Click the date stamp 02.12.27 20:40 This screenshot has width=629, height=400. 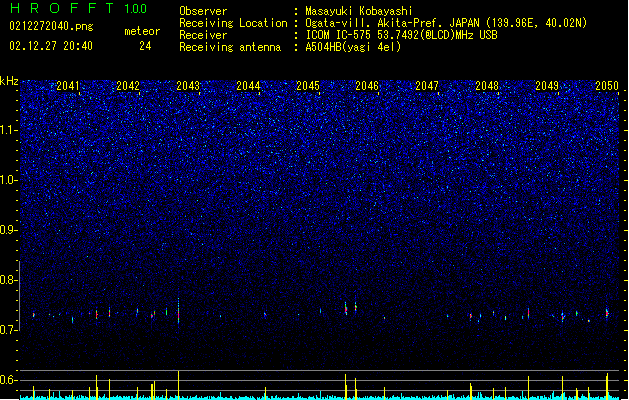point(51,46)
